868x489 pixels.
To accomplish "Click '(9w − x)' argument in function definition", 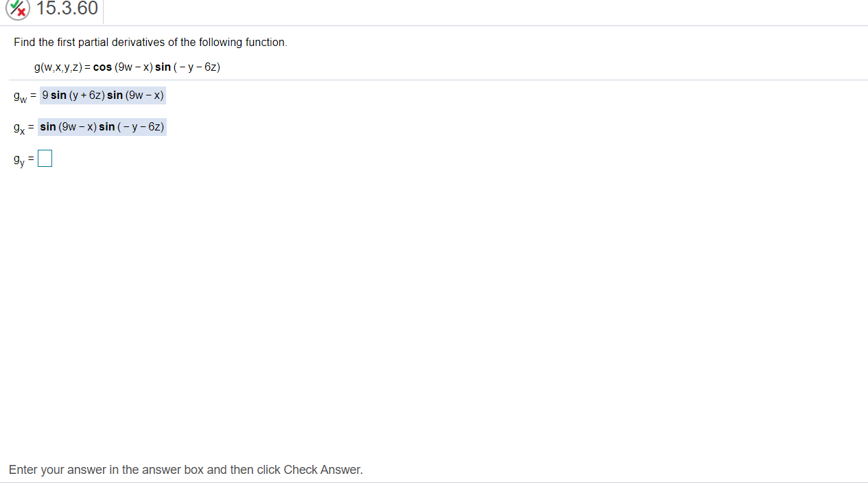I will click(x=134, y=67).
